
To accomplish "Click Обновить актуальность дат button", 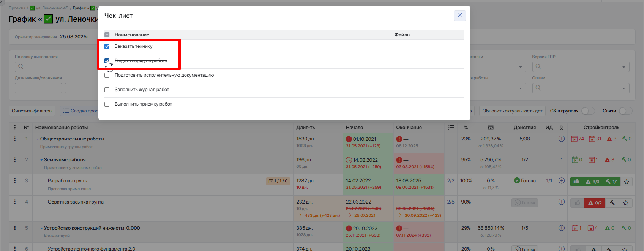I will point(512,111).
